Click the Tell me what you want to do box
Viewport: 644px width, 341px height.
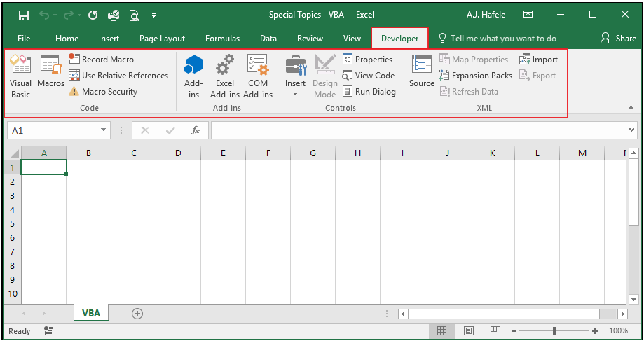[498, 39]
